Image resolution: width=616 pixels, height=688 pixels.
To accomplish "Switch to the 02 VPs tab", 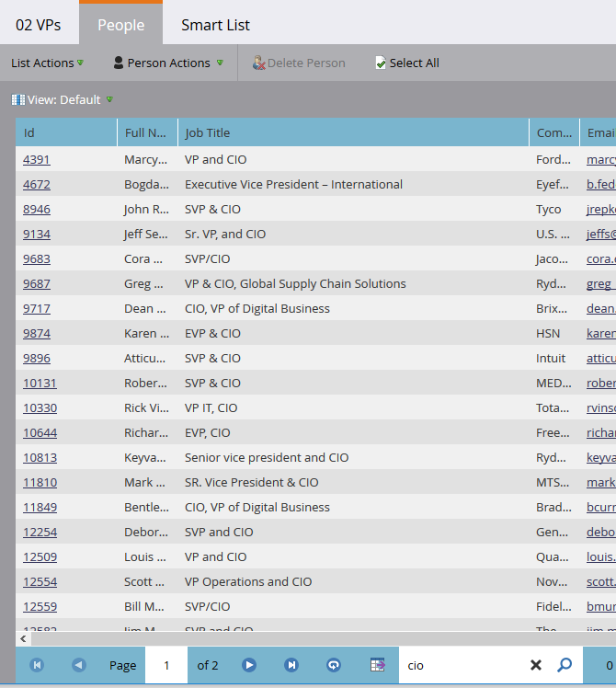I will click(x=39, y=25).
